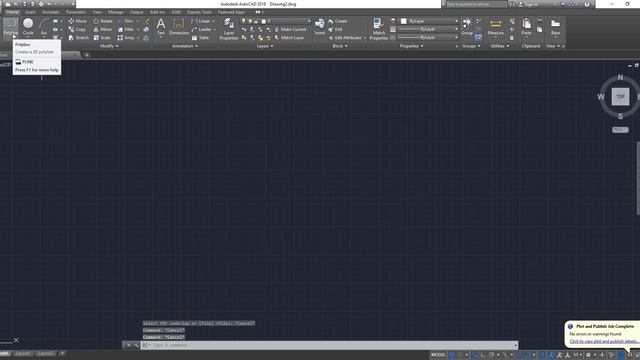The image size is (640, 360).
Task: Open the Annotate ribbon tab
Action: [51, 12]
